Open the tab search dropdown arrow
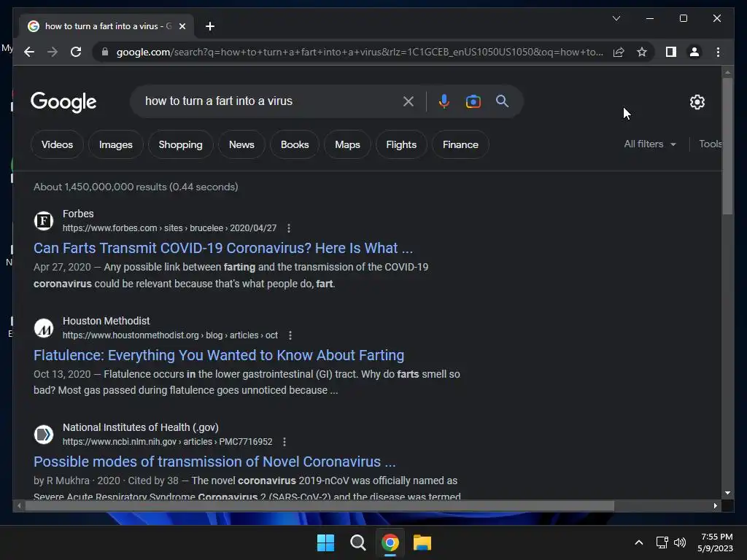The height and width of the screenshot is (560, 747). (x=616, y=18)
